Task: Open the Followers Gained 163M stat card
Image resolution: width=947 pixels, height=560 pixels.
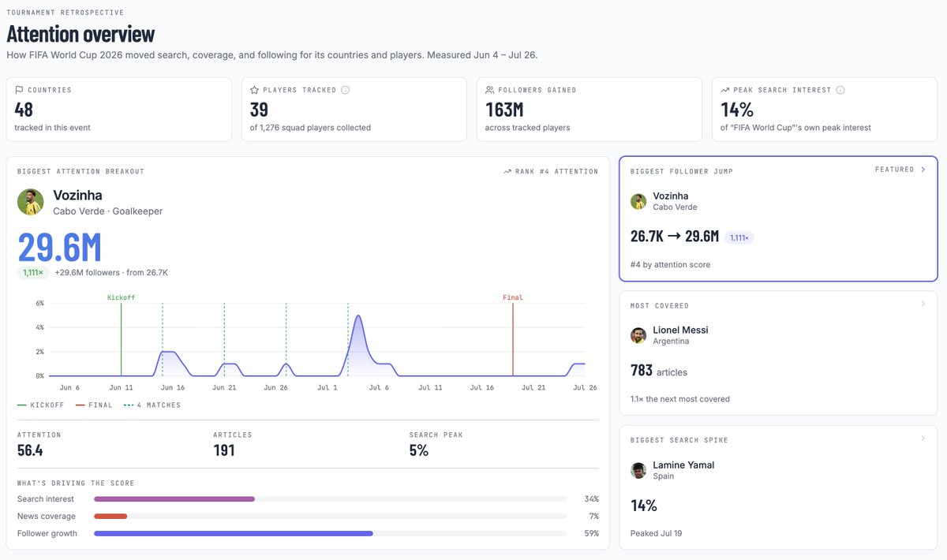Action: click(589, 109)
